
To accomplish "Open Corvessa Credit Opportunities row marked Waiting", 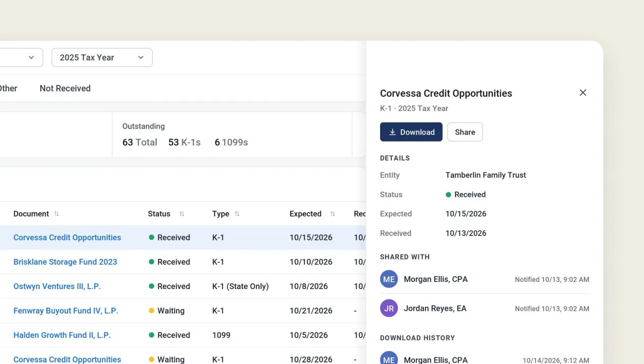I will [67, 359].
